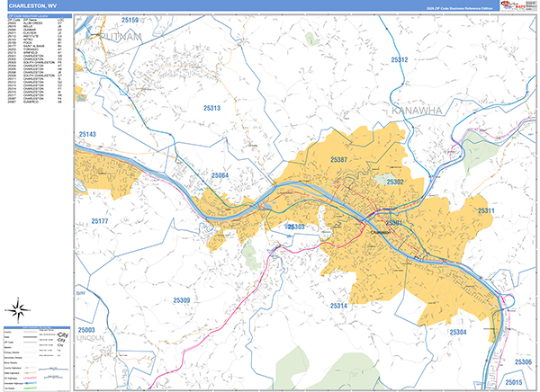
Task: Click ZIP label 25159 on map
Action: 130,21
